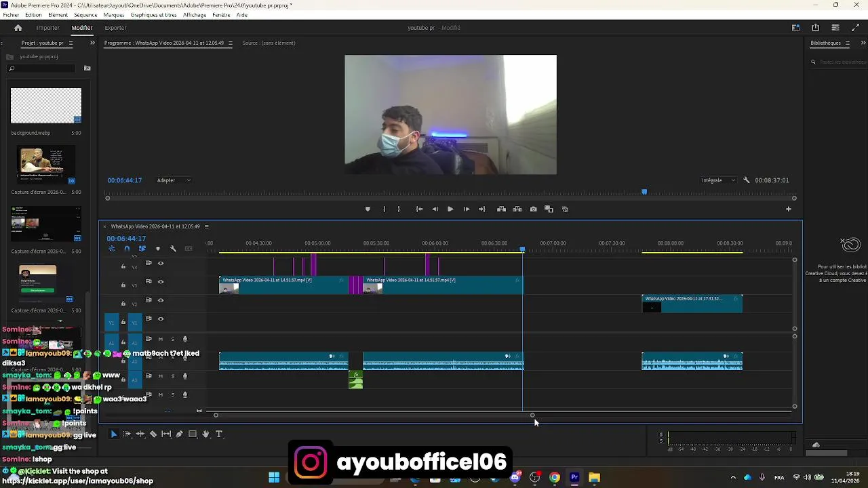This screenshot has height=488, width=868.
Task: Open the Séquence menu
Action: coord(85,15)
